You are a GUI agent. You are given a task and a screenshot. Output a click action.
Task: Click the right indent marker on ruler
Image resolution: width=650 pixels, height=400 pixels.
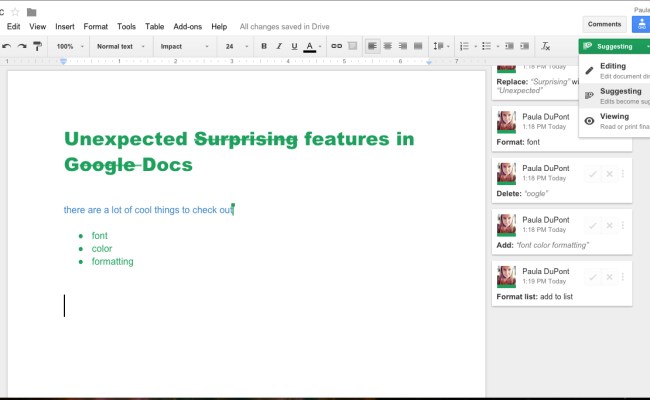(429, 62)
